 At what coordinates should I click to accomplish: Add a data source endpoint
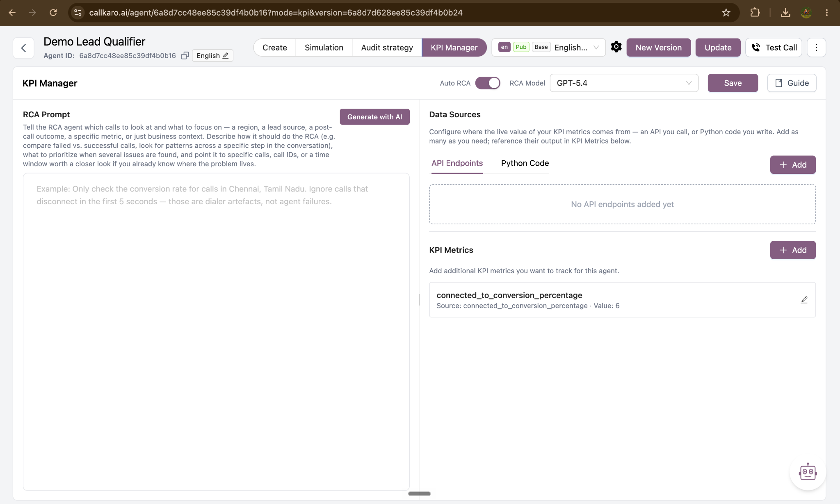point(792,165)
